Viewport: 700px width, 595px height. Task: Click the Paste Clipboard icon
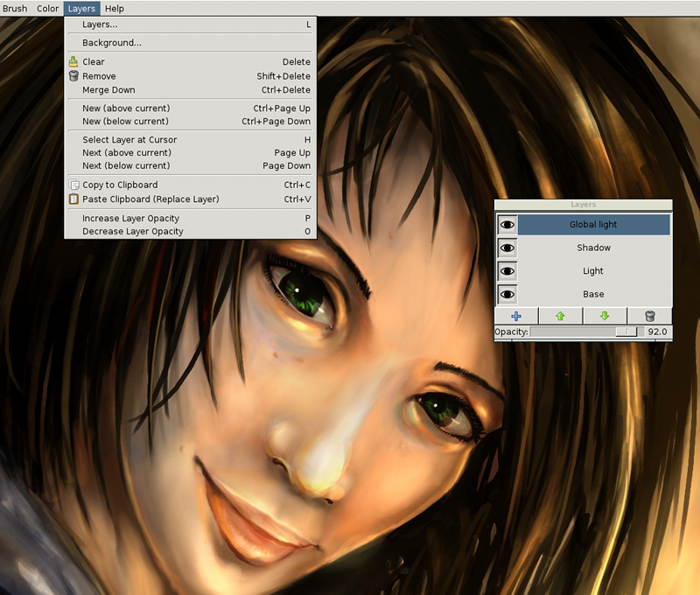point(73,199)
